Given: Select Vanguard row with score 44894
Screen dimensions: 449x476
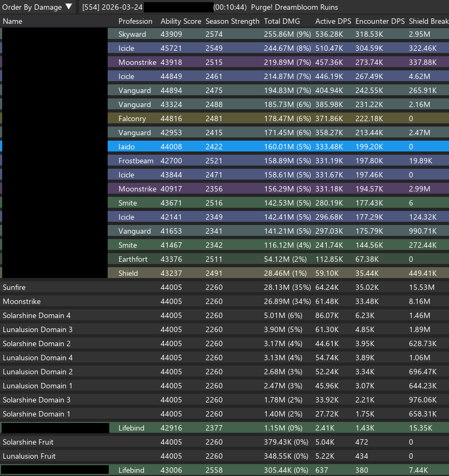Looking at the screenshot, I should coord(225,90).
